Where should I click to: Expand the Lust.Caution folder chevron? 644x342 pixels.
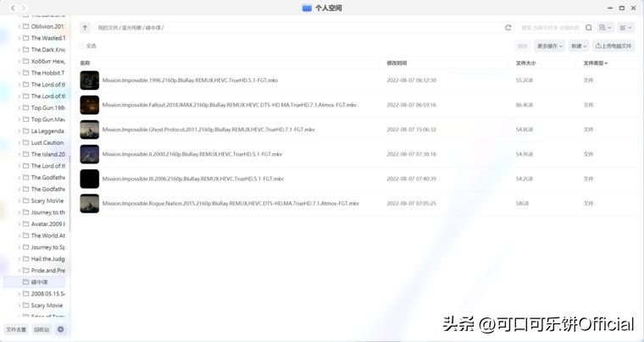click(19, 143)
